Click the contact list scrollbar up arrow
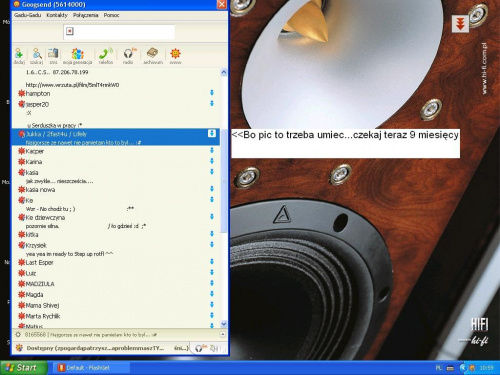Viewport: 500px width, 375px height. [x=224, y=72]
